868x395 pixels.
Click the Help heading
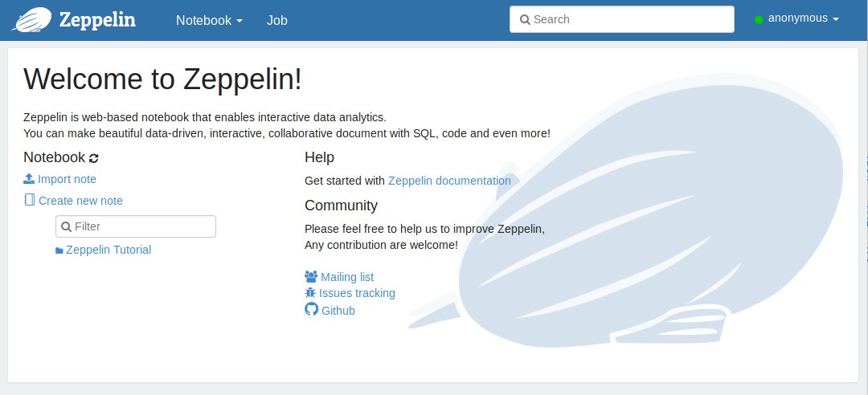click(x=319, y=157)
